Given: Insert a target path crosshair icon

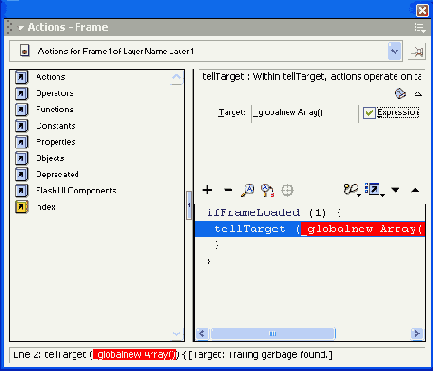Looking at the screenshot, I should (287, 190).
